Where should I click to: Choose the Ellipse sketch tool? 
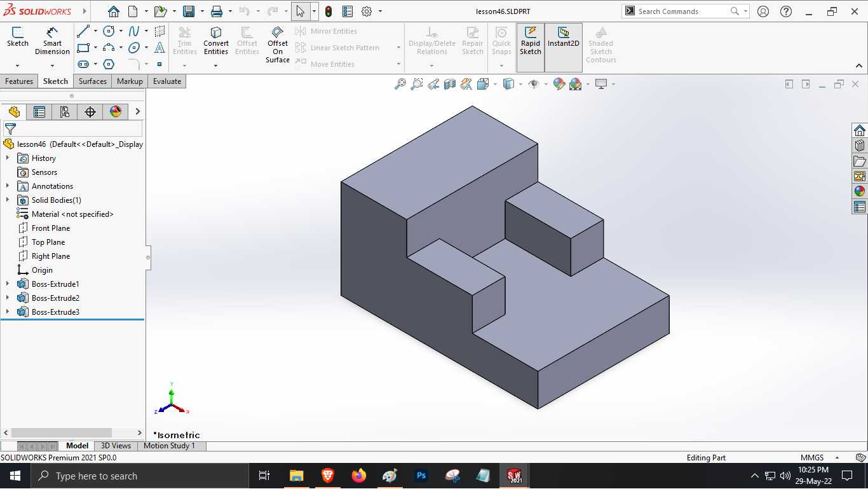(134, 48)
